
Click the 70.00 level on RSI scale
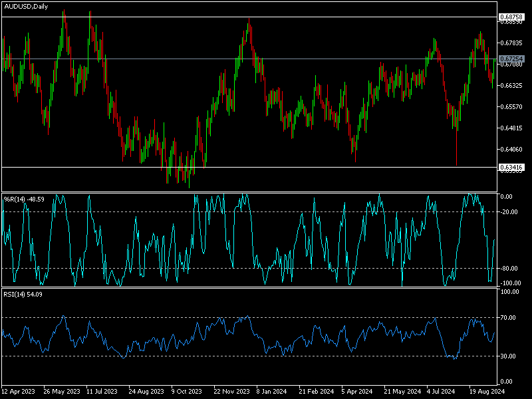[508, 318]
